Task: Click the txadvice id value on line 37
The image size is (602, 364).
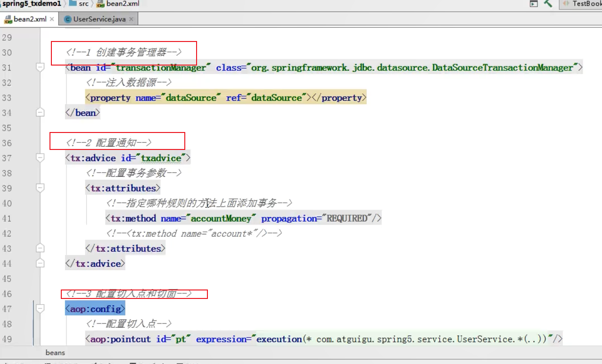Action: click(x=161, y=158)
